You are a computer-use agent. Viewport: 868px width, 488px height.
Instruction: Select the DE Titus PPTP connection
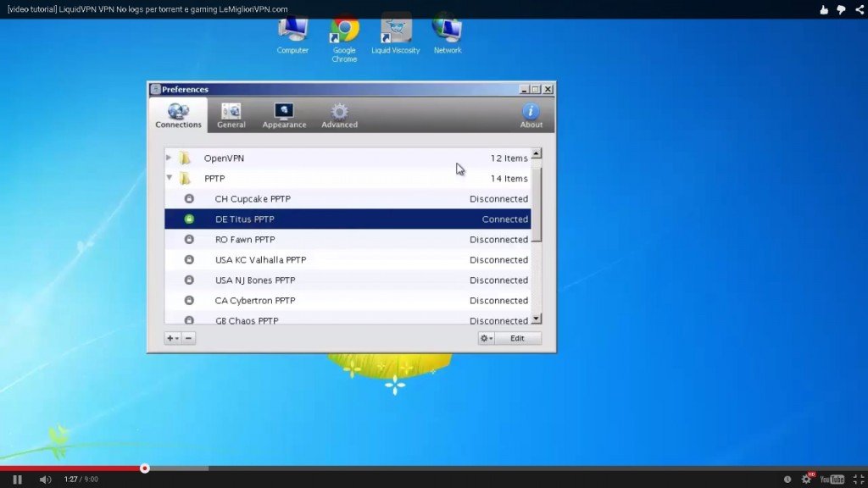click(x=348, y=219)
